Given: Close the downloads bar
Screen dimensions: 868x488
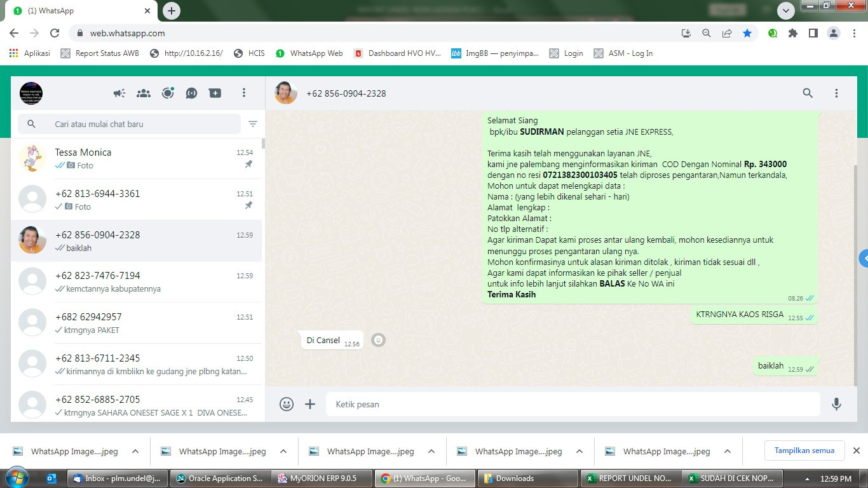Looking at the screenshot, I should tap(857, 451).
